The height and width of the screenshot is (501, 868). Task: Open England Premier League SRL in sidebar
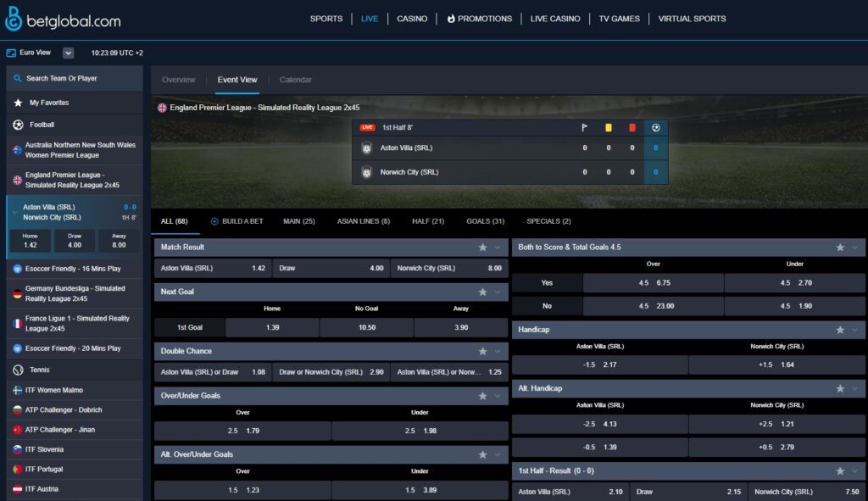(x=75, y=180)
